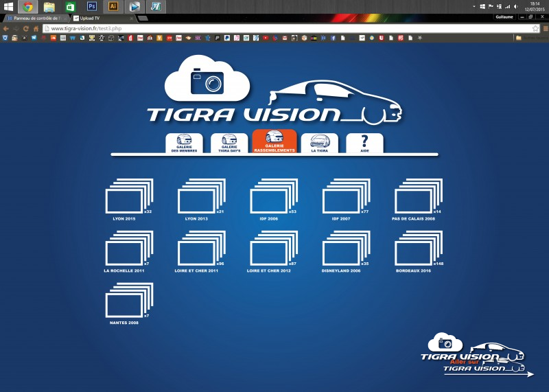This screenshot has height=392, width=549.
Task: Select the IDF 2006 photo stack
Action: click(x=272, y=197)
